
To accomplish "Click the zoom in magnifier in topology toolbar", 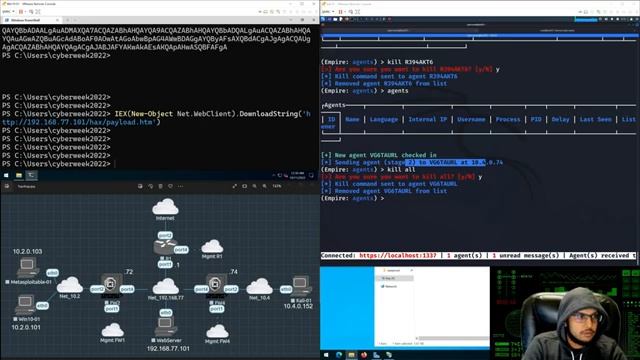I will [x=264, y=186].
